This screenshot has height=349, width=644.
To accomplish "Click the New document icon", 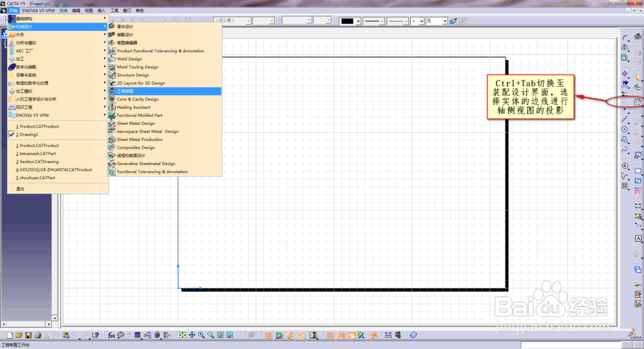I will click(x=10, y=335).
